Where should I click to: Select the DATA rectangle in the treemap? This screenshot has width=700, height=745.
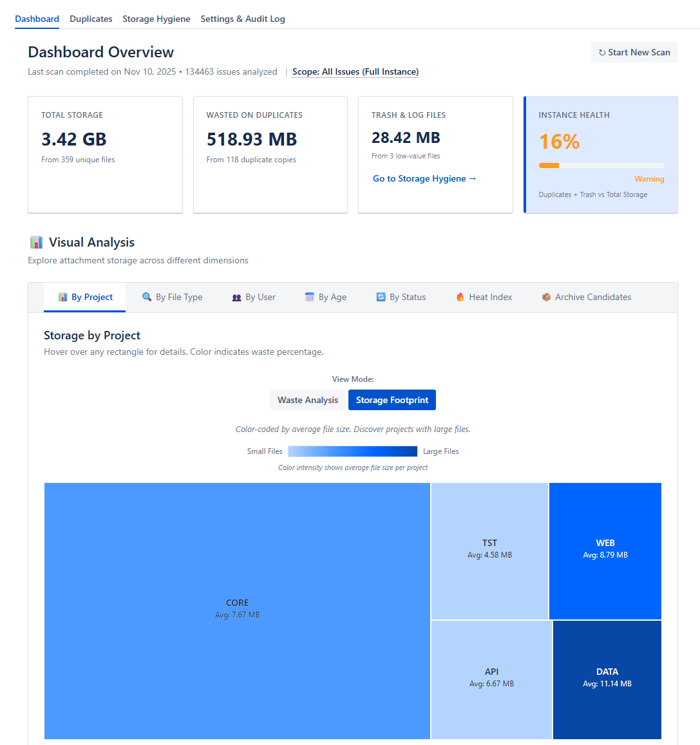coord(607,679)
